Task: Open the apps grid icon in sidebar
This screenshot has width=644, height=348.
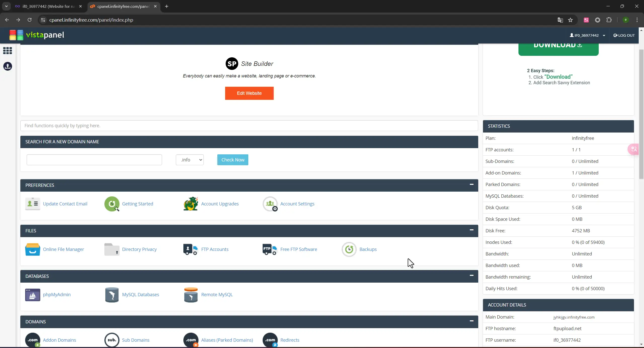Action: click(x=8, y=51)
